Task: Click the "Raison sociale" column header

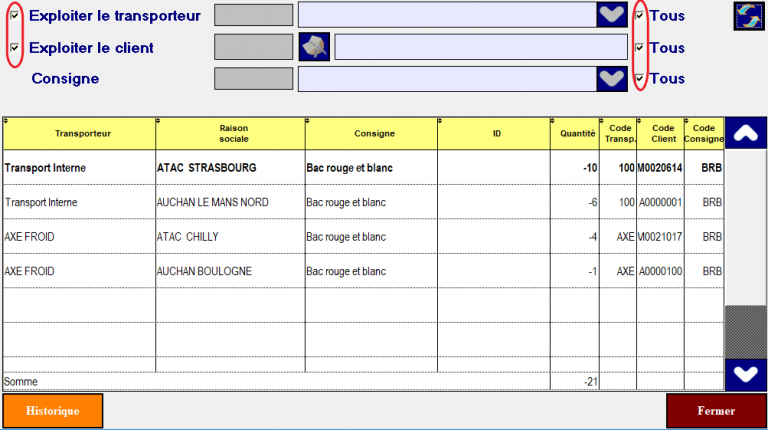Action: pos(231,133)
